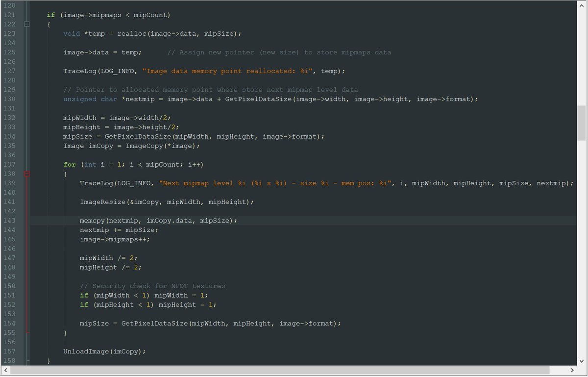
Task: Click the 'if (image->mipmaps < mipCount)' condition
Action: click(x=109, y=15)
